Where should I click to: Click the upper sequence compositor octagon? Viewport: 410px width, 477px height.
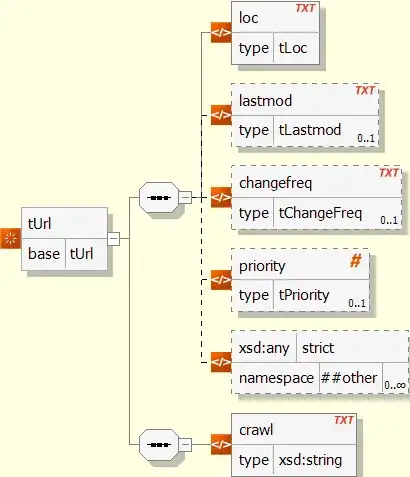(x=159, y=197)
